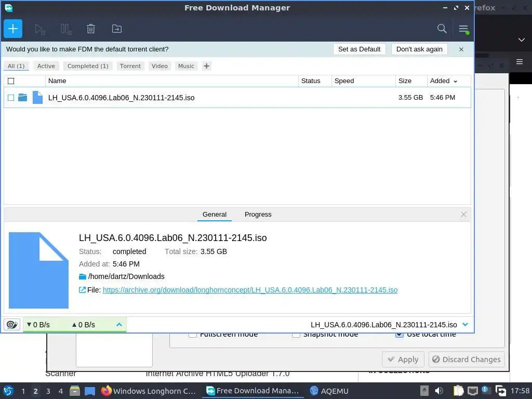This screenshot has height=399, width=532.
Task: Click the Set as Default button
Action: 360,49
